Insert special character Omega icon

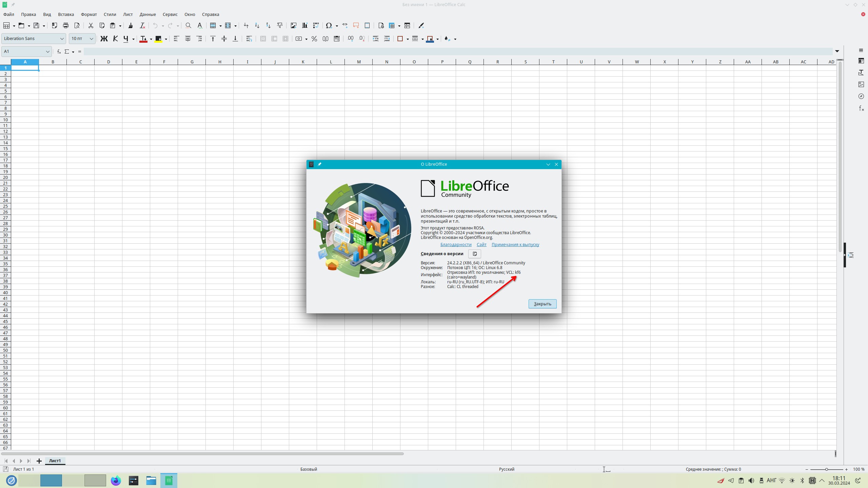click(x=329, y=25)
